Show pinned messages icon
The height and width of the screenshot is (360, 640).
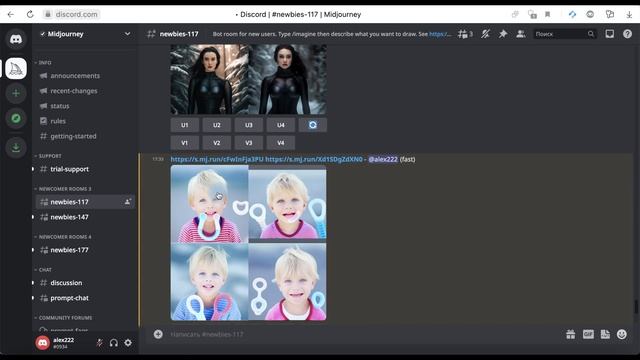(x=503, y=34)
